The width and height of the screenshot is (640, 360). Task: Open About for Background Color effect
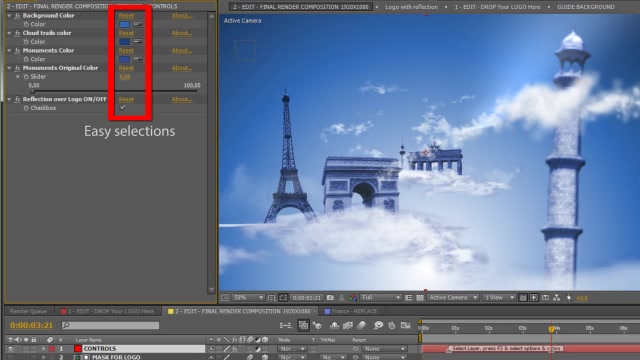pos(182,16)
